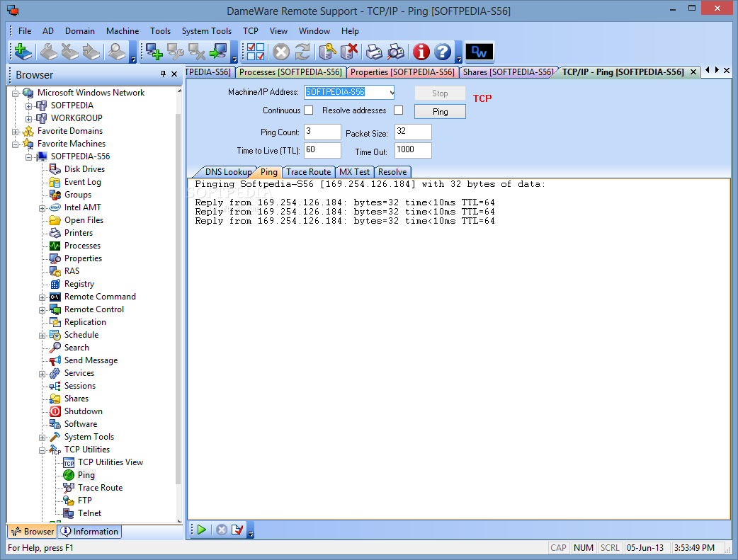Click the clear output icon in bottom toolbar

(x=237, y=530)
